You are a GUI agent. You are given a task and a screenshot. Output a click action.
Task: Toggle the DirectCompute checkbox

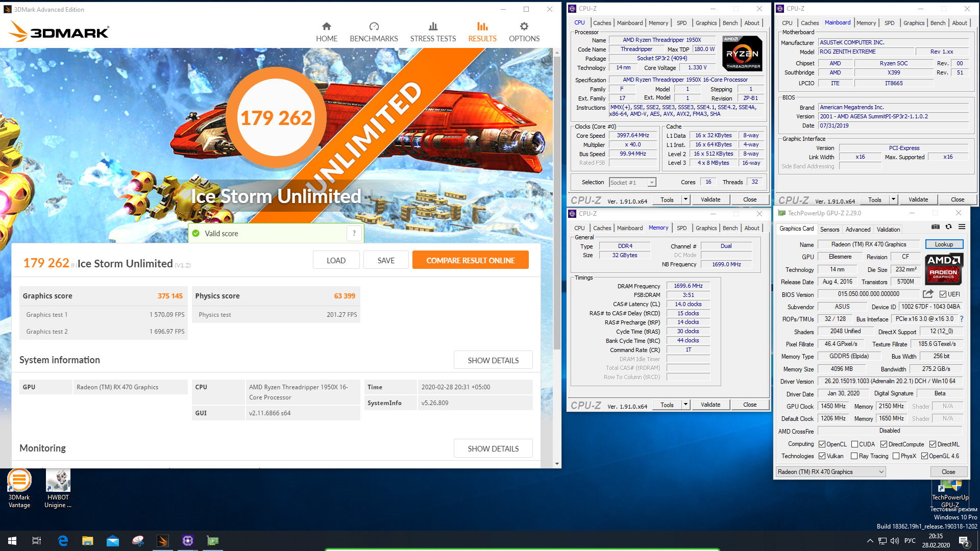coord(884,444)
